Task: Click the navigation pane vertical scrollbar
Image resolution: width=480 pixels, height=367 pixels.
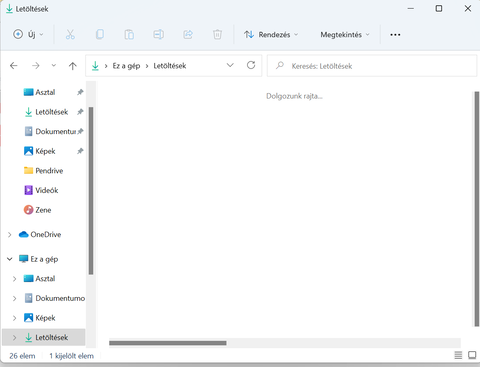Action: coord(91,191)
